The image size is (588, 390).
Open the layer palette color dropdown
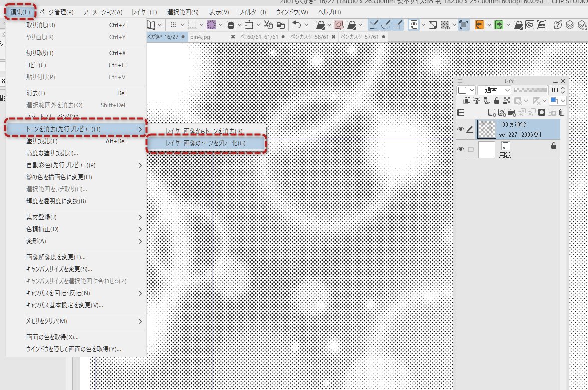click(472, 90)
